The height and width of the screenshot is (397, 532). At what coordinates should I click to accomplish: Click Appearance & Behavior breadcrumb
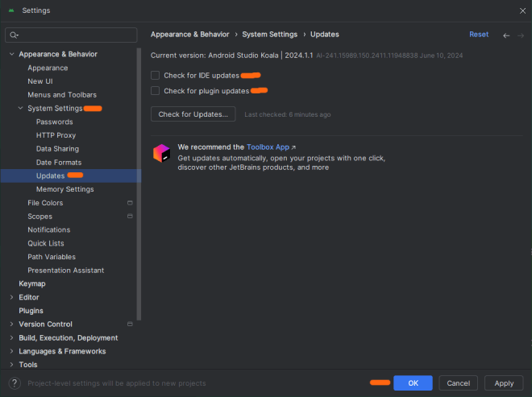[x=190, y=35]
